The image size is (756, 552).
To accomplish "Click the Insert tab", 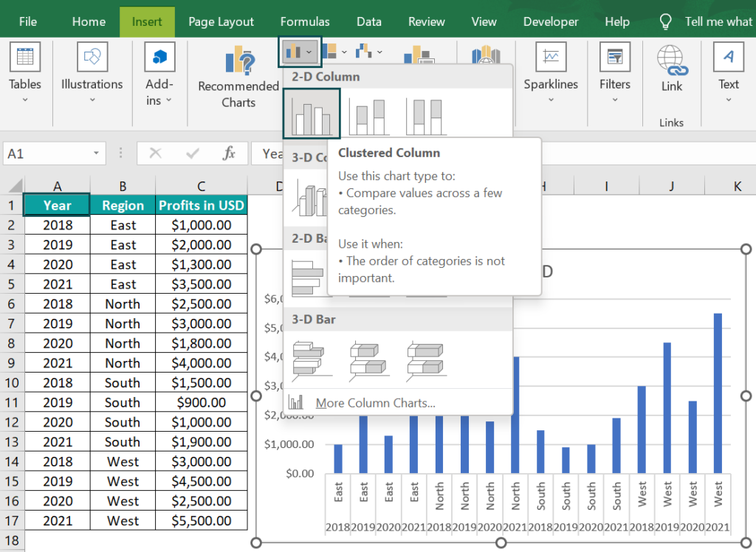I will pyautogui.click(x=147, y=21).
